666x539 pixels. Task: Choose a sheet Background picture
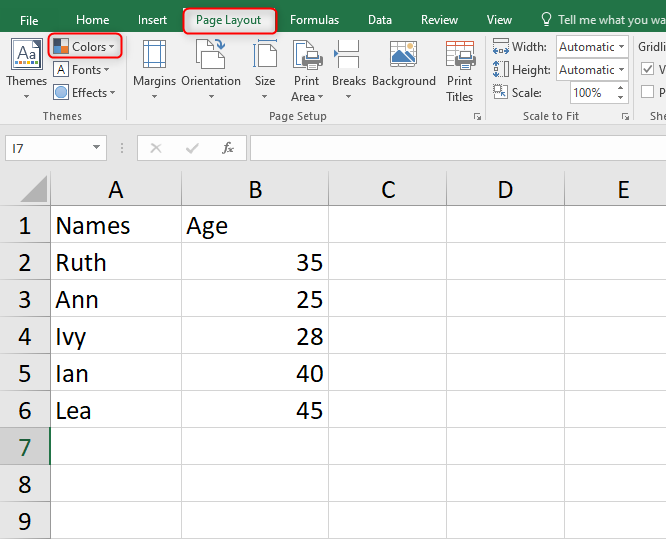coord(404,64)
